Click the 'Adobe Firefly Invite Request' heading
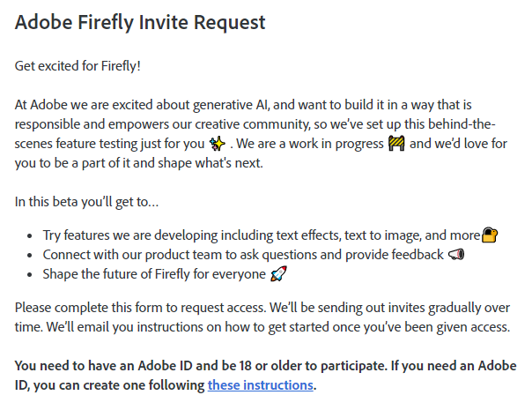The height and width of the screenshot is (410, 532). [x=140, y=22]
